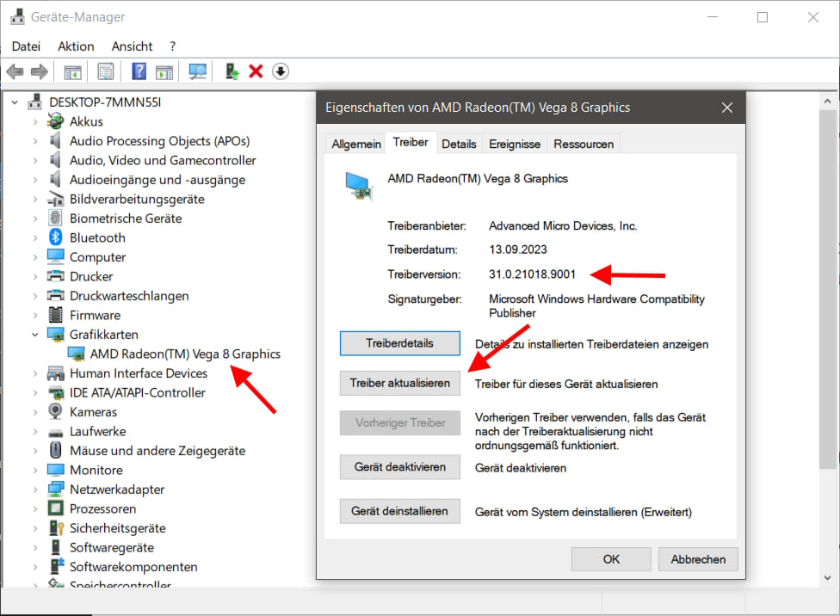Switch to the Ereignisse tab
The height and width of the screenshot is (616, 840).
(x=515, y=144)
